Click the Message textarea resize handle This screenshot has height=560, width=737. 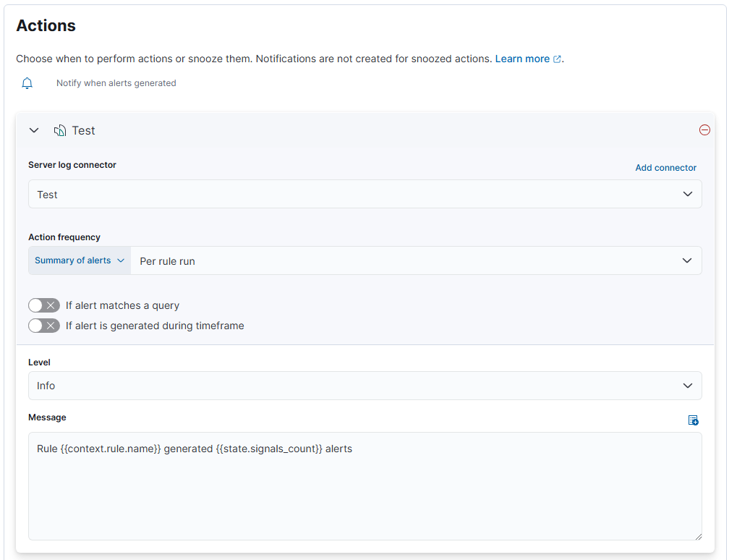click(x=697, y=535)
